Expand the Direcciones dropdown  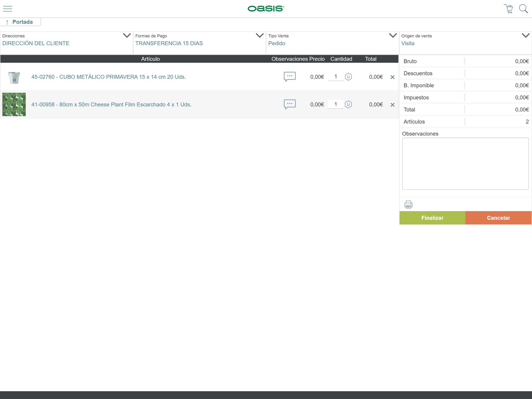tap(127, 36)
